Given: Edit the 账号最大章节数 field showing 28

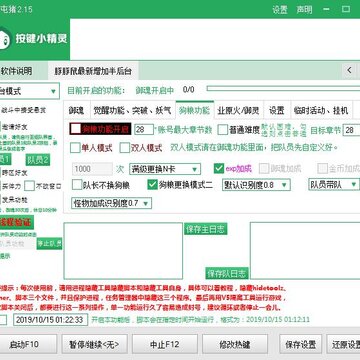Looking at the screenshot, I should (144, 129).
